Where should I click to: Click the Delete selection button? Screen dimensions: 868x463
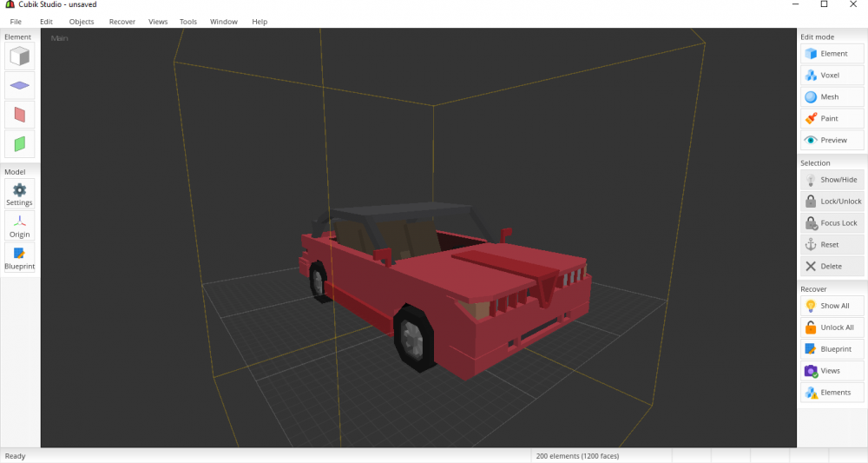(832, 267)
